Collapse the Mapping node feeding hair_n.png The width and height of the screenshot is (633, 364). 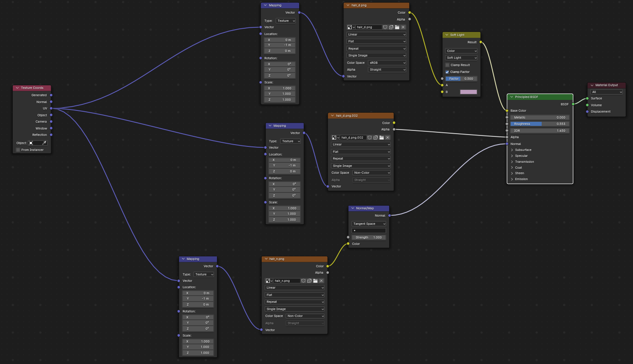click(183, 259)
